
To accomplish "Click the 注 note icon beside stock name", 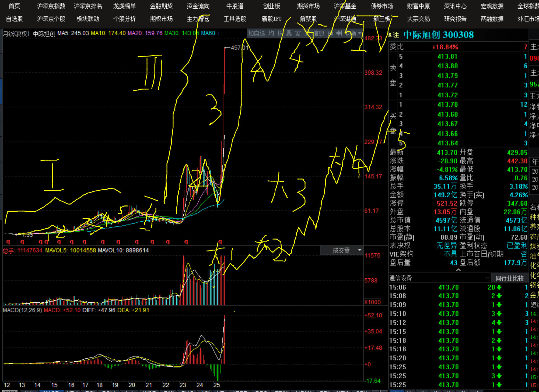I will [396, 35].
